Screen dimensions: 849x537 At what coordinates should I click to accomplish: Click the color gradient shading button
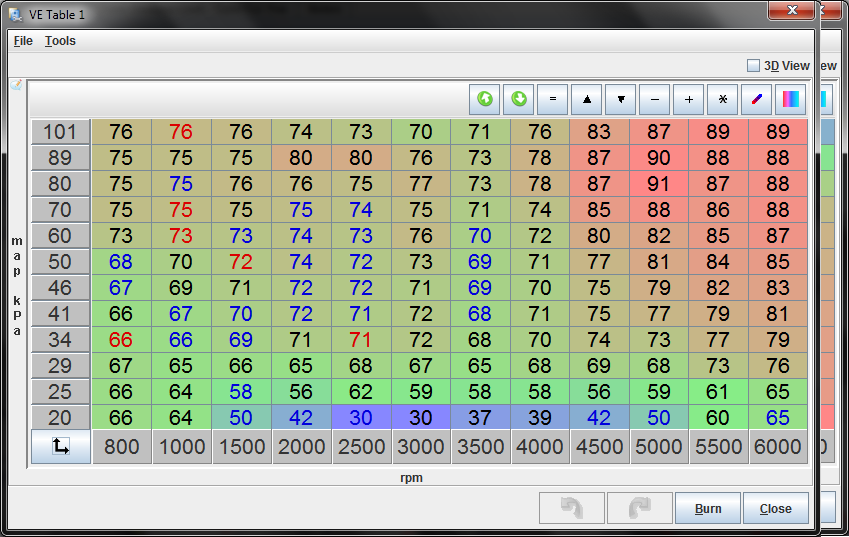pyautogui.click(x=790, y=99)
